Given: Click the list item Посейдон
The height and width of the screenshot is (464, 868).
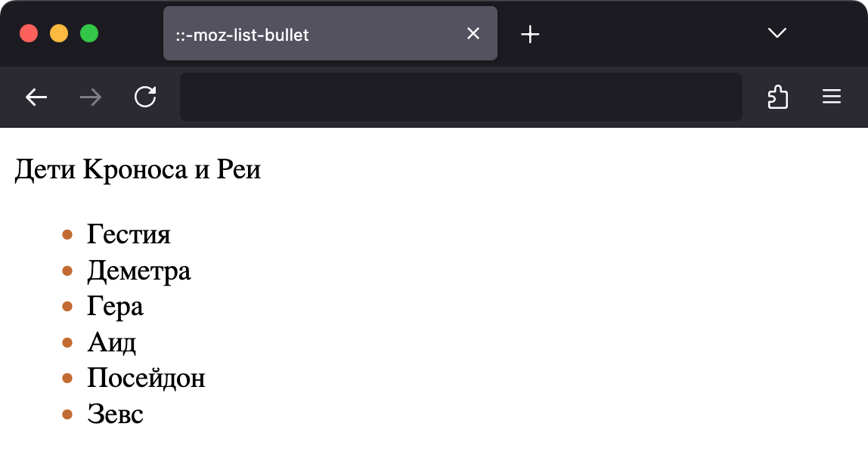Looking at the screenshot, I should (146, 379).
